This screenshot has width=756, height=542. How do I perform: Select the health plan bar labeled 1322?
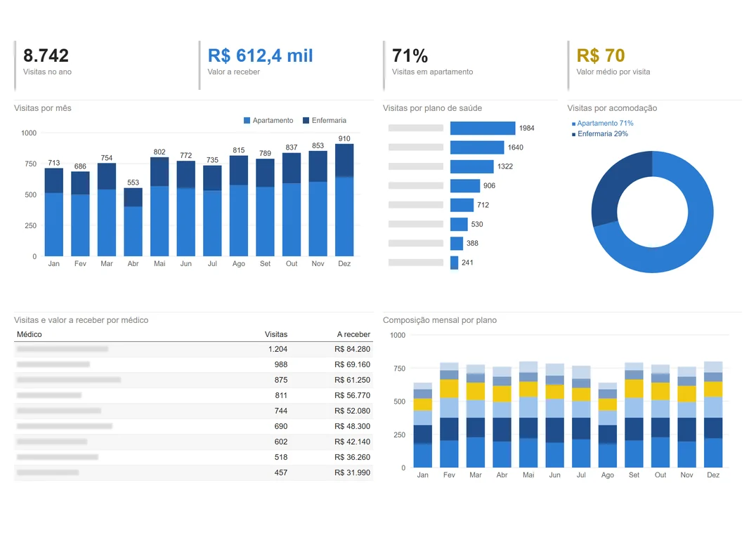[x=472, y=166]
